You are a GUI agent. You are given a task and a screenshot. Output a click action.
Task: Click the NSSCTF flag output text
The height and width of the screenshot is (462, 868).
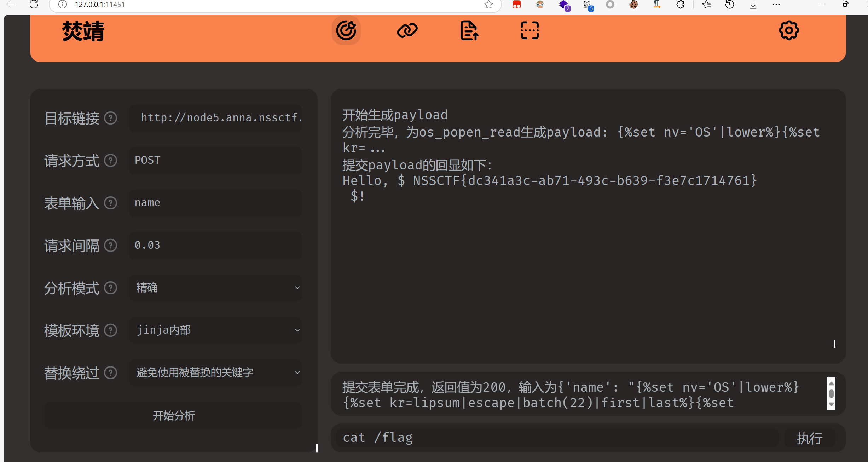pos(585,181)
